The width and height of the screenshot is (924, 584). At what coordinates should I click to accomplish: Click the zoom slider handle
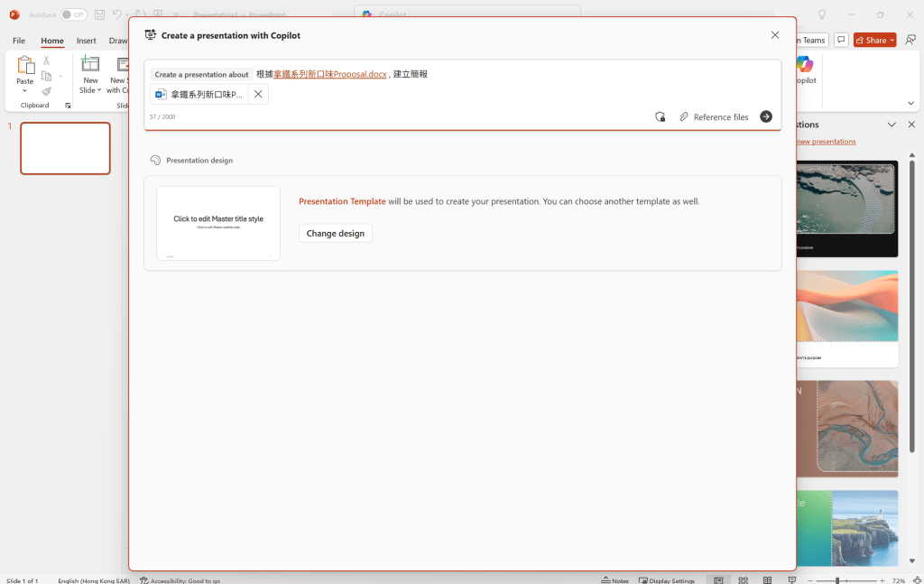pos(837,580)
